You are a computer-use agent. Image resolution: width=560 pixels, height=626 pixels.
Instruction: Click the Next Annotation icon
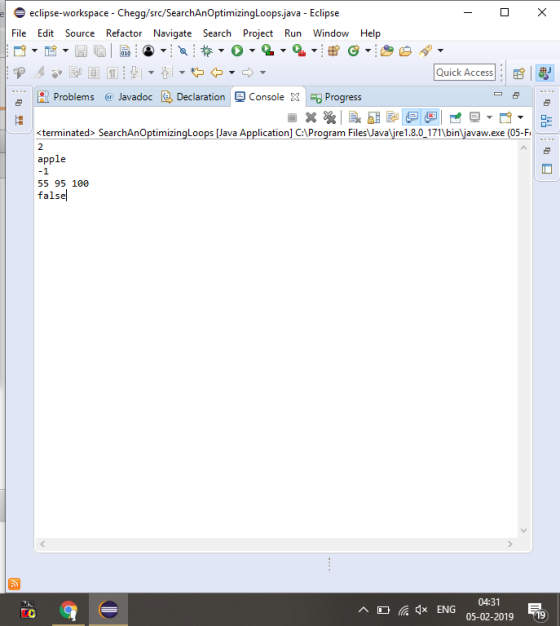[136, 72]
